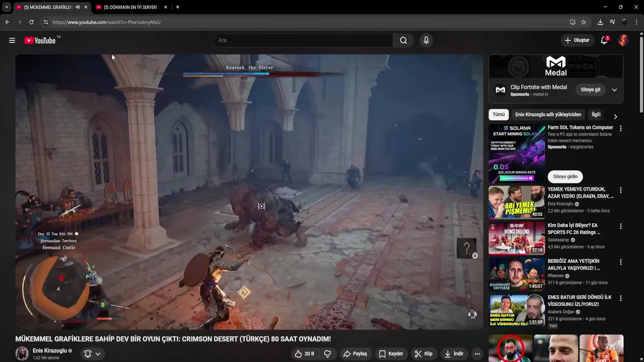Viewport: 644px width, 362px height.
Task: Open the browser three-dot menu
Action: pyautogui.click(x=637, y=22)
